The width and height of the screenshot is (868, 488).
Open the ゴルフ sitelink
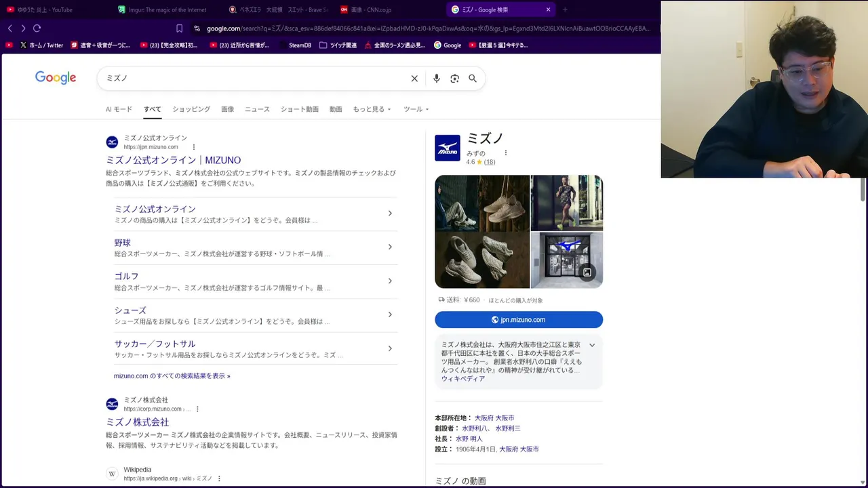pos(126,276)
